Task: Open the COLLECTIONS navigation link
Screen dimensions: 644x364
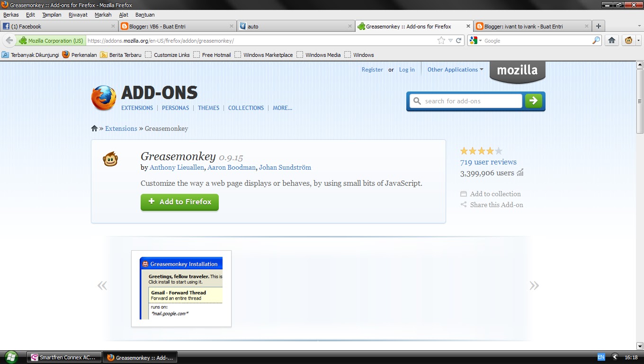Action: [246, 108]
